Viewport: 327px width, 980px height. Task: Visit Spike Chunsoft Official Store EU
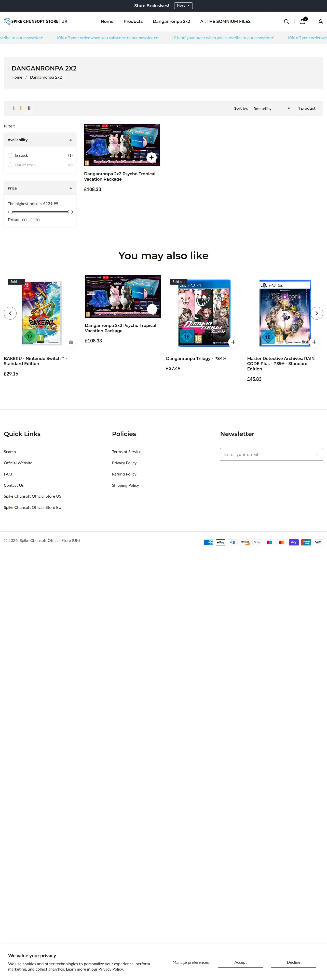coord(32,508)
